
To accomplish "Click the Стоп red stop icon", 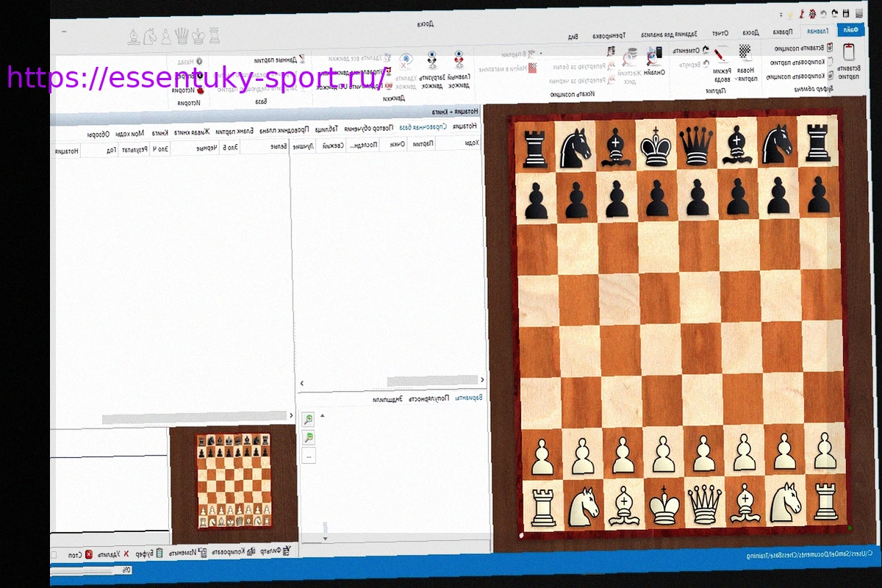I will pos(88,554).
